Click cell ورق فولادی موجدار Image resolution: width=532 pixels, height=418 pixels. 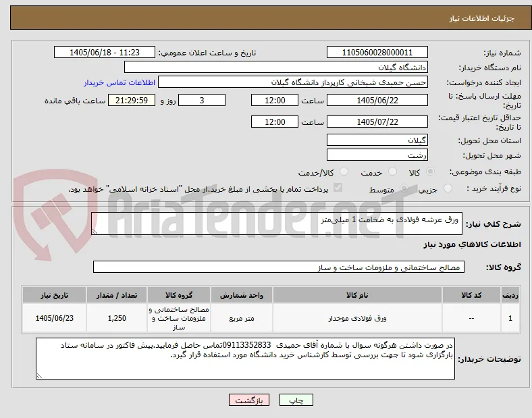[357, 318]
